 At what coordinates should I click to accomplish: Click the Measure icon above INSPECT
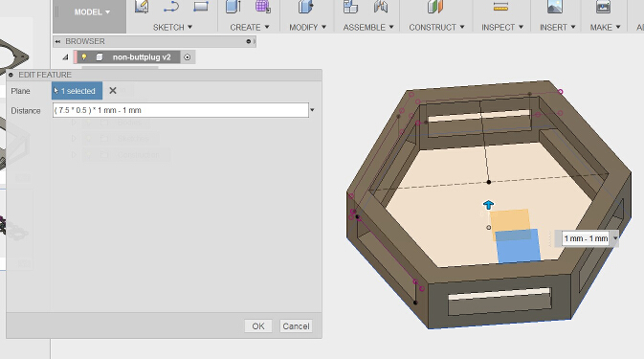(x=500, y=7)
